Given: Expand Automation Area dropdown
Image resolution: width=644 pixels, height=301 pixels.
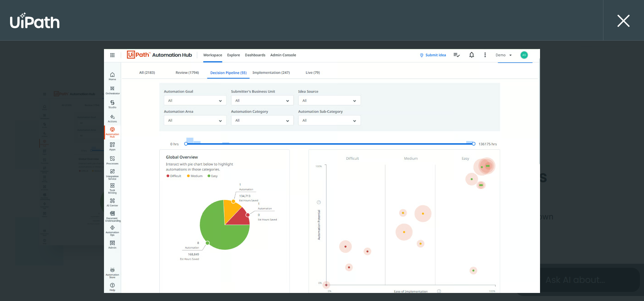Looking at the screenshot, I should (195, 120).
